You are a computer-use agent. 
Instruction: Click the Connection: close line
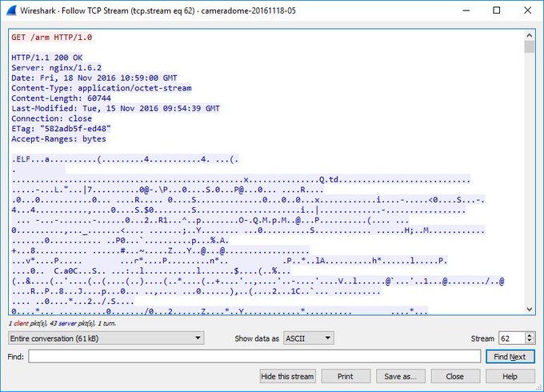point(52,118)
